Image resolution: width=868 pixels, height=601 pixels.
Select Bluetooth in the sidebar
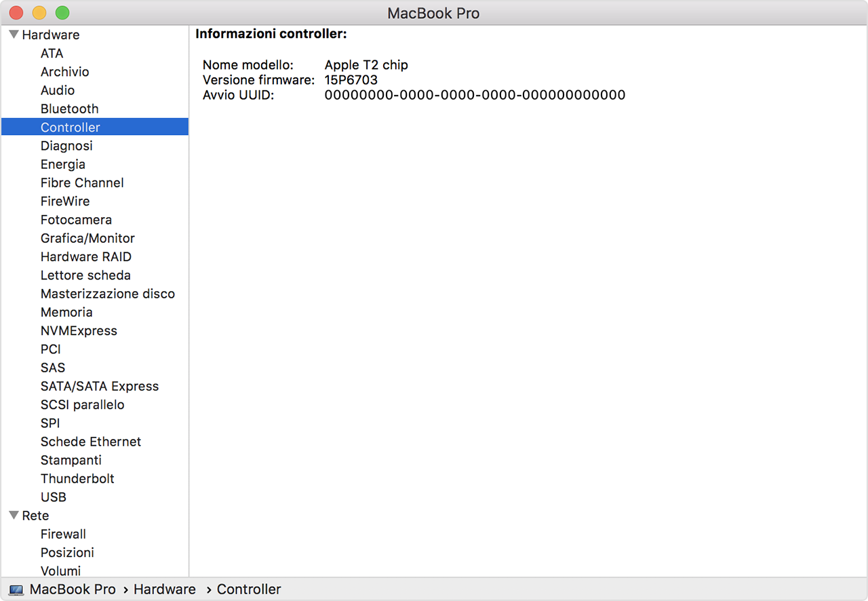[69, 109]
